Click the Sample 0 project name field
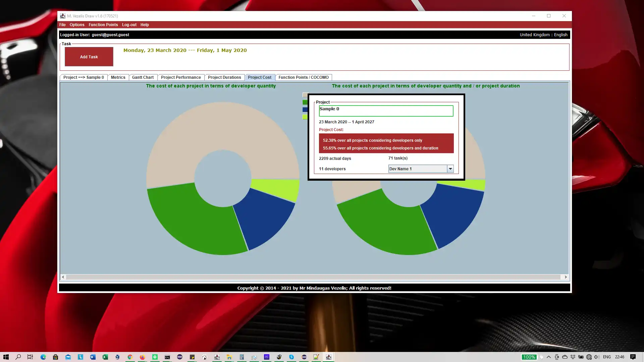644x362 pixels. 386,111
